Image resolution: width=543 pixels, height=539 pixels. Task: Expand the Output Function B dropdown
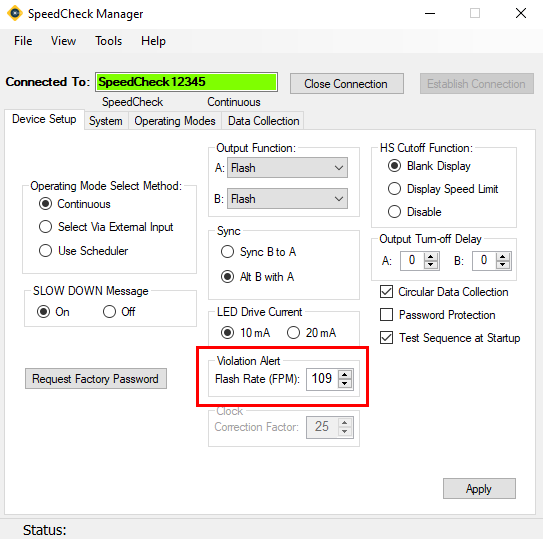pyautogui.click(x=287, y=199)
